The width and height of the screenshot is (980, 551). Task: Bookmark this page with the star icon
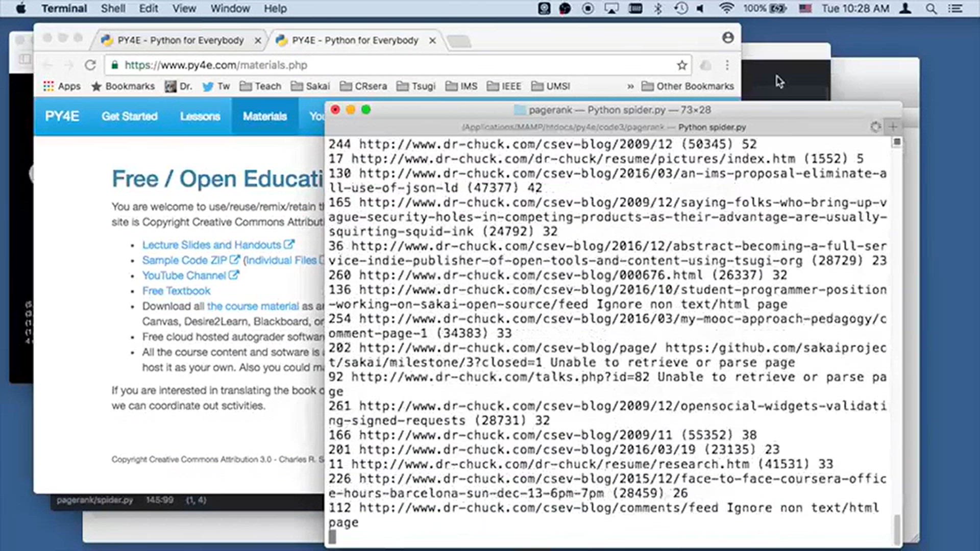tap(682, 65)
